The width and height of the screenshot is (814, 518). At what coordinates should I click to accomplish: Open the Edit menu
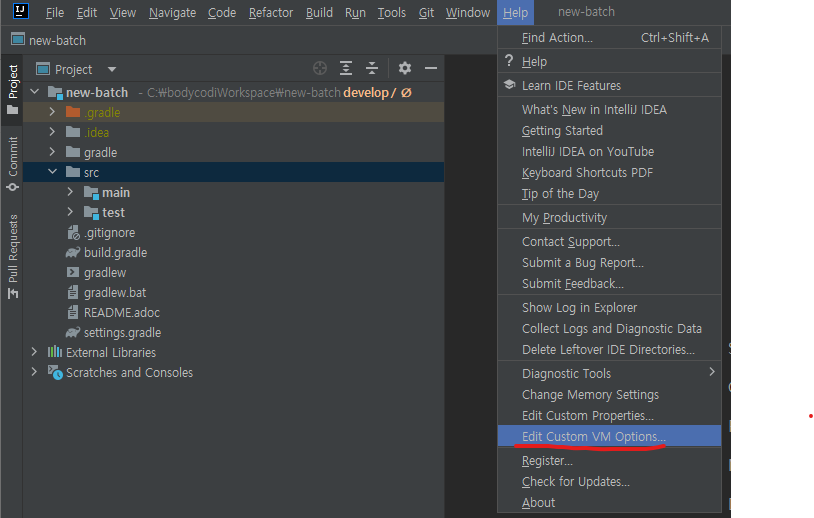tap(87, 12)
